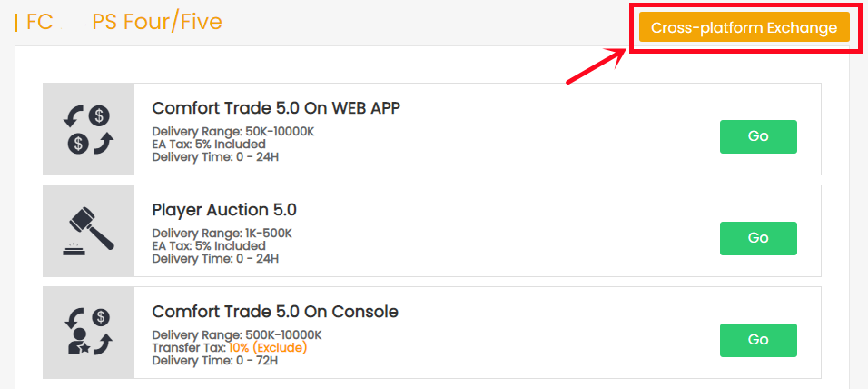This screenshot has height=389, width=868.
Task: Click EA Tax line under Player Auction
Action: pyautogui.click(x=209, y=245)
